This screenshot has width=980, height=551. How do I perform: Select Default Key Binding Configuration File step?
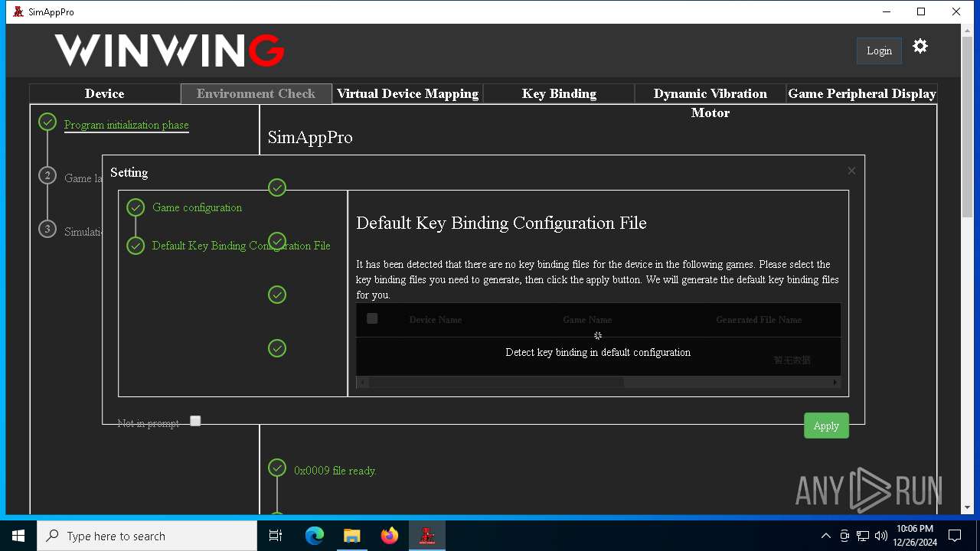(x=241, y=246)
